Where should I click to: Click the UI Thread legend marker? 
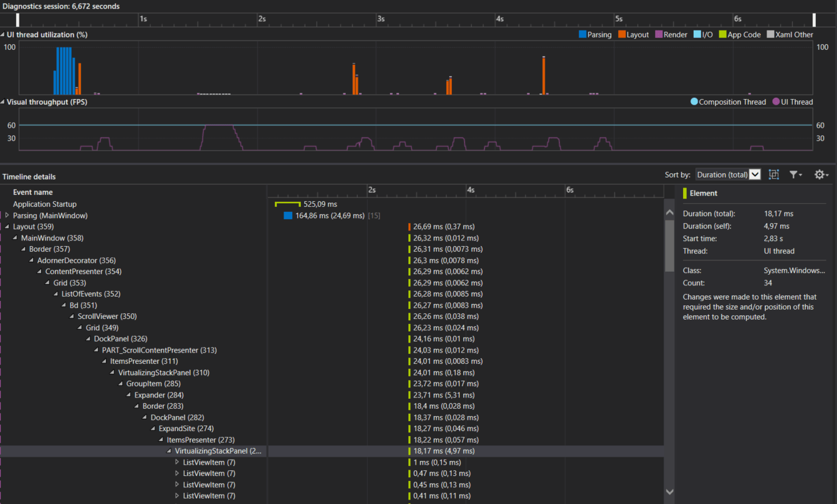(x=776, y=102)
